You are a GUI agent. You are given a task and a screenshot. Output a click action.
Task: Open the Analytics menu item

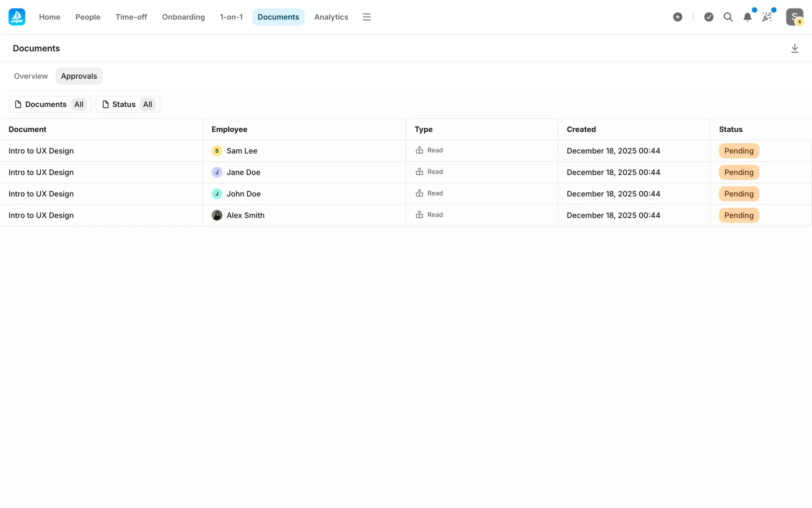click(331, 17)
